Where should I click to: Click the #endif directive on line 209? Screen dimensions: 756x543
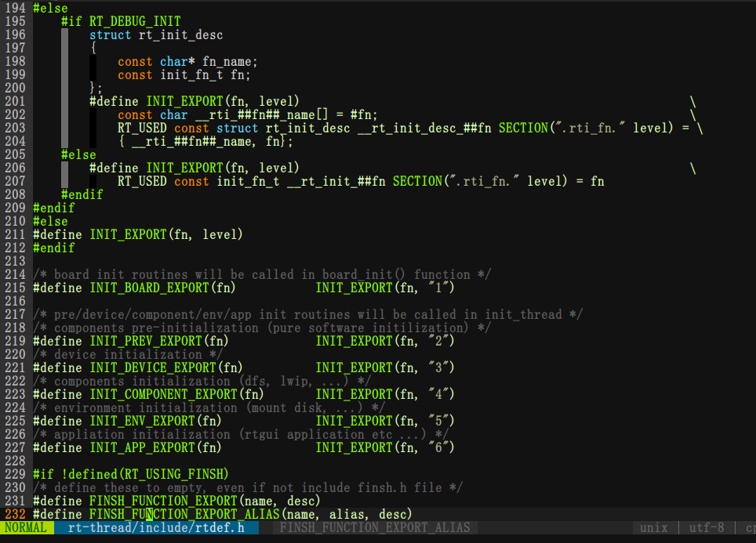(53, 208)
